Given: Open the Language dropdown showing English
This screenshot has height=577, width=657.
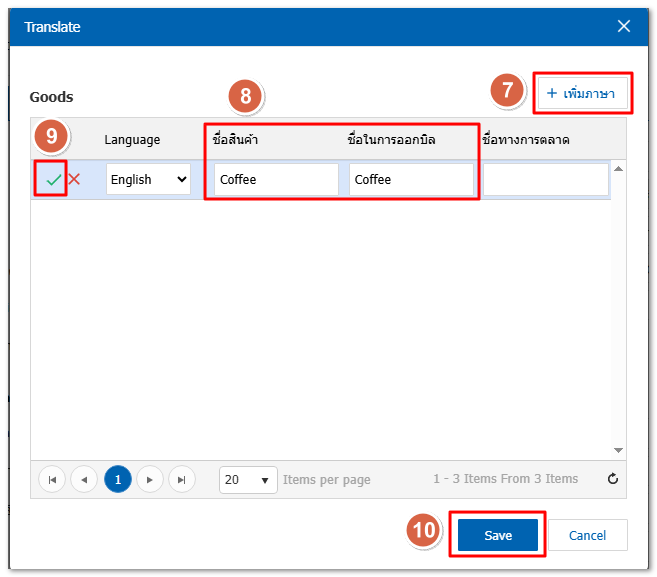Looking at the screenshot, I should [148, 180].
